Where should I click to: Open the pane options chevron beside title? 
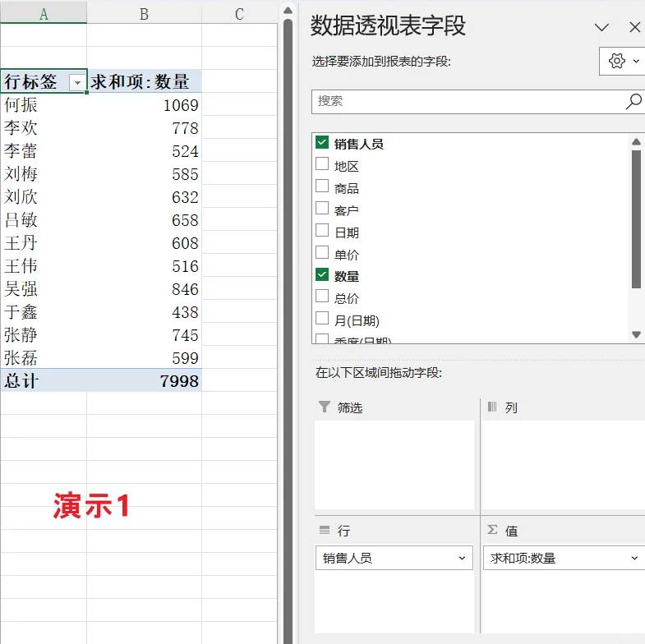(x=601, y=28)
